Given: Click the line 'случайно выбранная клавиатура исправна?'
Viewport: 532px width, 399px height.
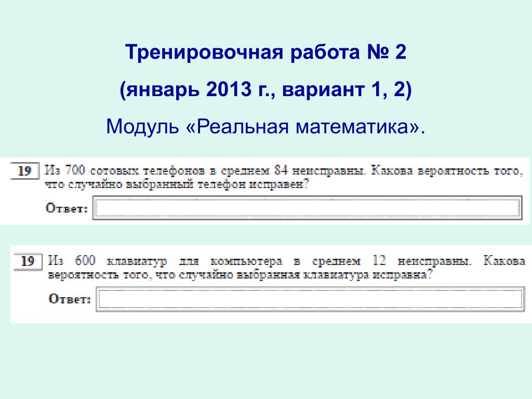Looking at the screenshot, I should coord(305,274).
